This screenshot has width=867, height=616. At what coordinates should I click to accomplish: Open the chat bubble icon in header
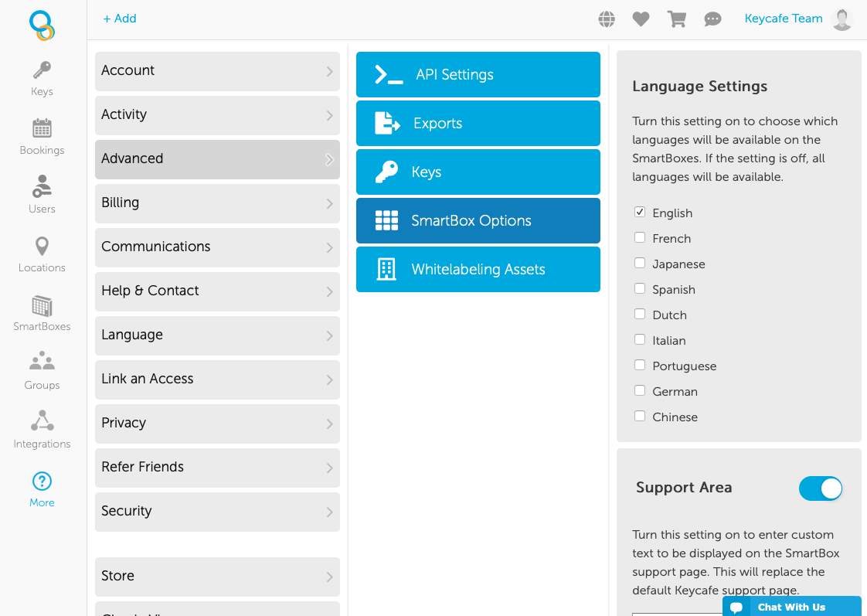coord(712,19)
